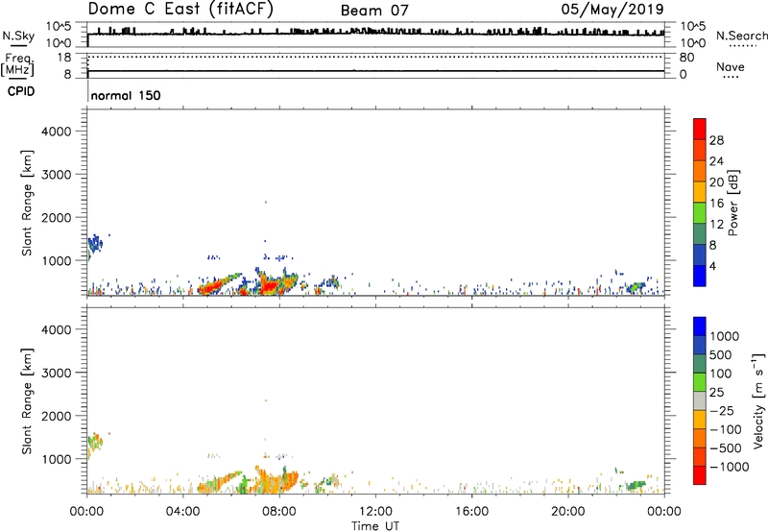Click the "12" power colorbar label
Viewport: 768px width, 532px height.
point(716,225)
